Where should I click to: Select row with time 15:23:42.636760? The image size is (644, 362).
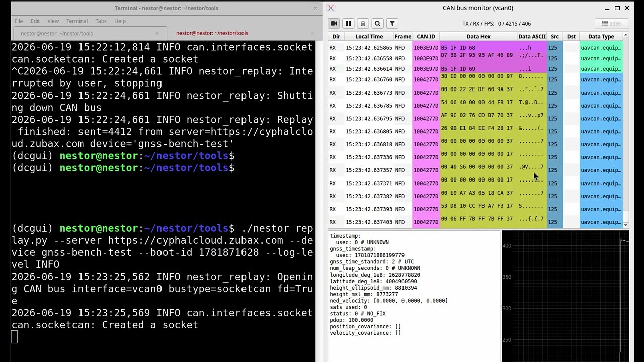click(475, 79)
